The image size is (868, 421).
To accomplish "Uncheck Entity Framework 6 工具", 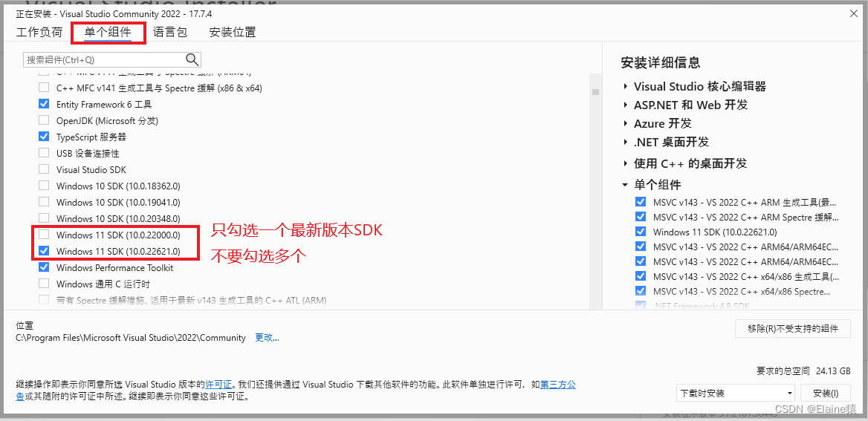I will (44, 104).
